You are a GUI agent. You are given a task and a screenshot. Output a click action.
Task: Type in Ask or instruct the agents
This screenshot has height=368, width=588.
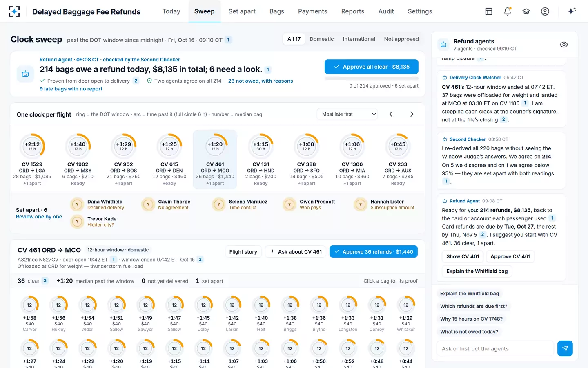coord(495,348)
